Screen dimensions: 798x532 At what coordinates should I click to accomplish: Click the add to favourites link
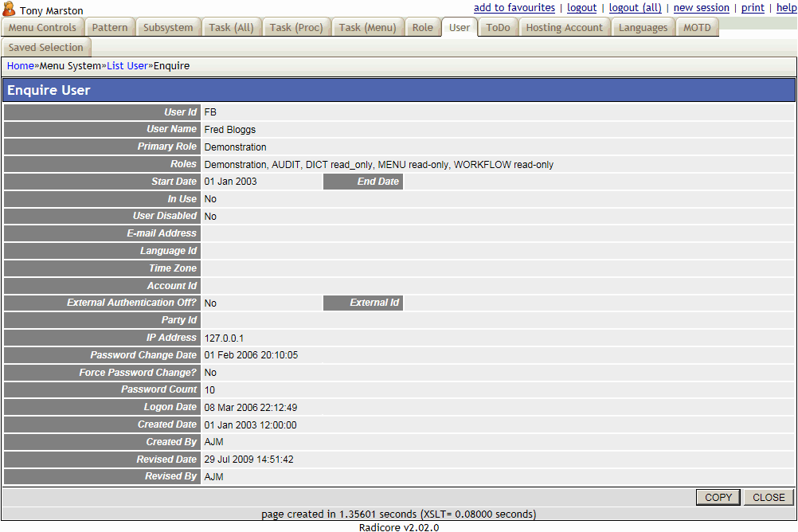pos(514,7)
